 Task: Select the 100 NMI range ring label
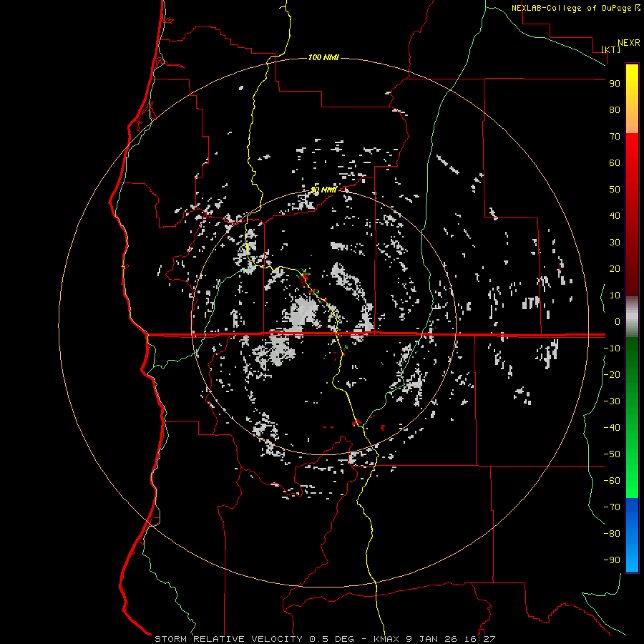click(x=323, y=57)
